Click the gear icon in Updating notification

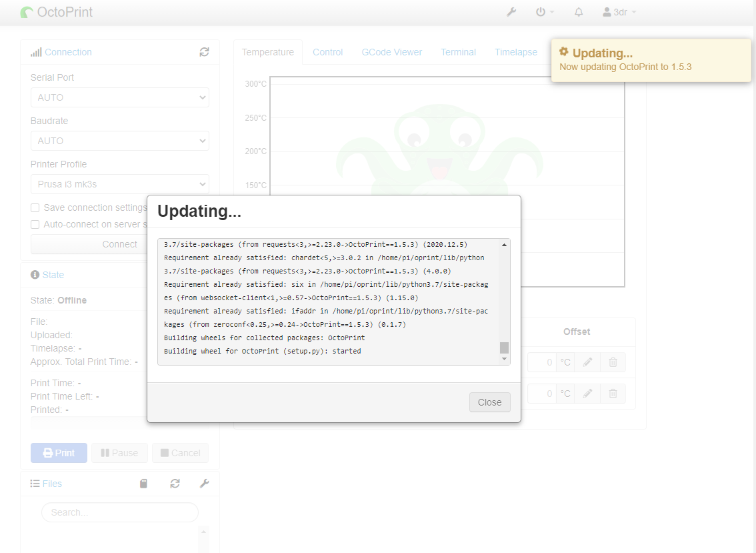coord(563,51)
